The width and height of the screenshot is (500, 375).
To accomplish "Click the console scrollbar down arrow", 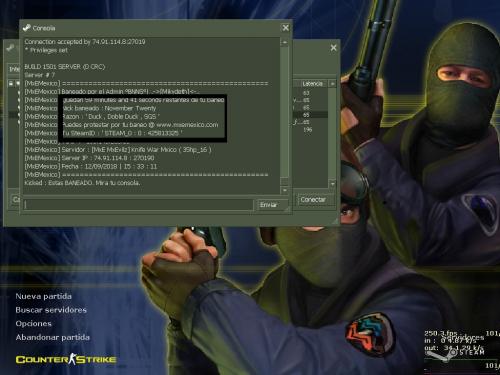I will [285, 190].
